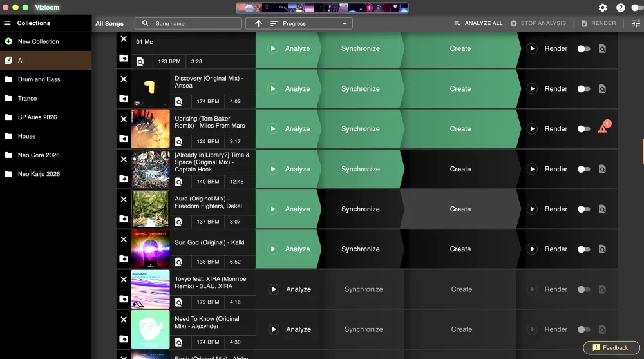The width and height of the screenshot is (644, 359).
Task: Open the Drum and Bass collection
Action: 46,79
